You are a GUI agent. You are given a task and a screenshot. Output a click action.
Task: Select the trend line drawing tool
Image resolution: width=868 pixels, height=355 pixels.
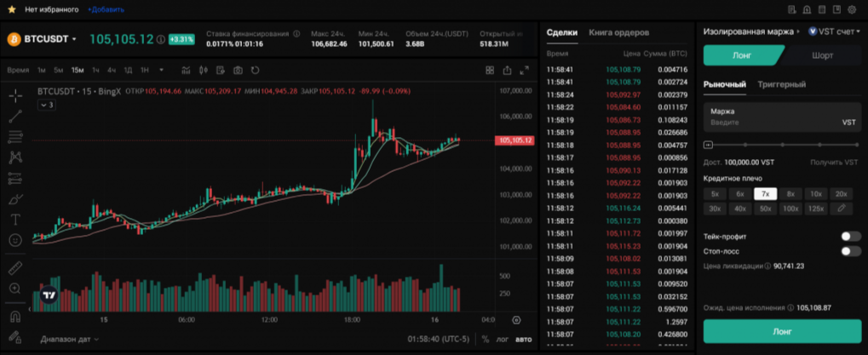click(15, 116)
